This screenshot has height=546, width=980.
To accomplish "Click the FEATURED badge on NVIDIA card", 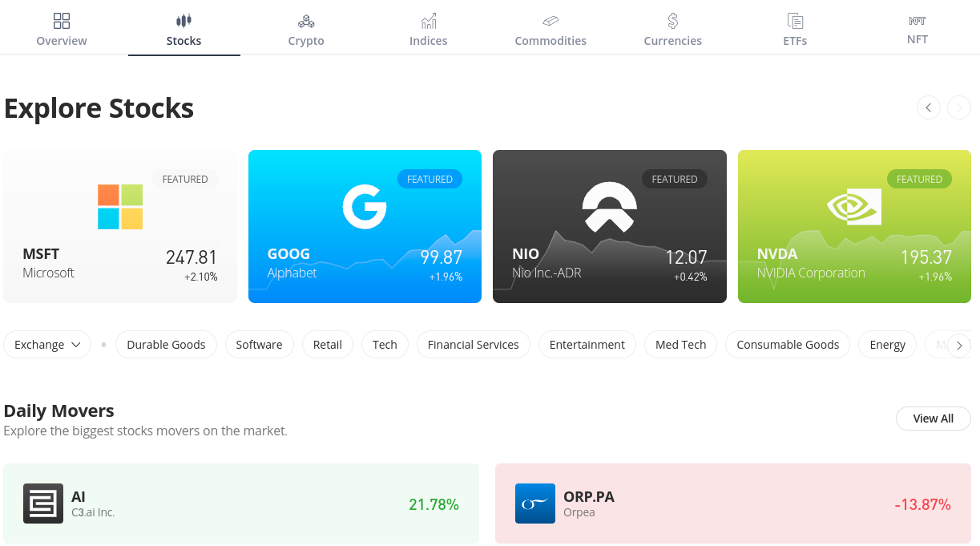I will click(x=919, y=179).
